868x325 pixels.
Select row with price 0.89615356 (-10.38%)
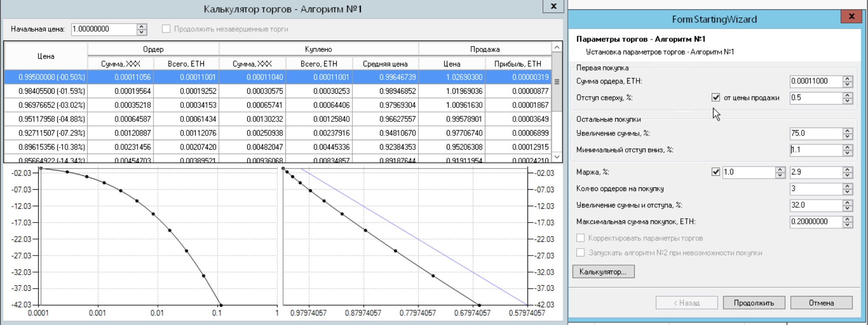pyautogui.click(x=278, y=147)
